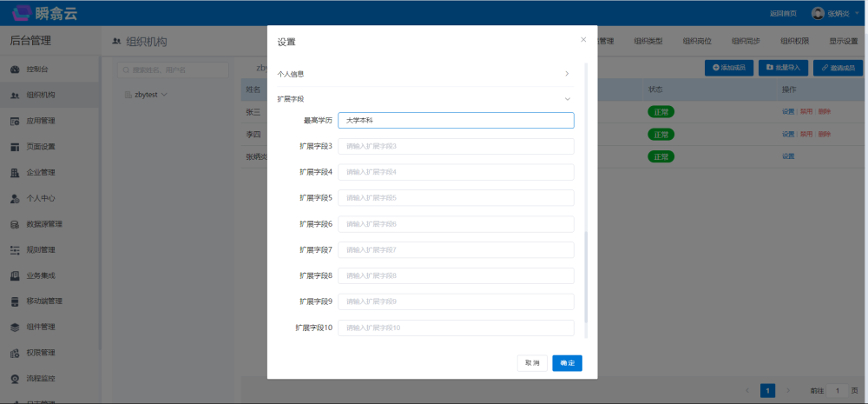Collapse the 扩展字段 section

click(x=567, y=99)
